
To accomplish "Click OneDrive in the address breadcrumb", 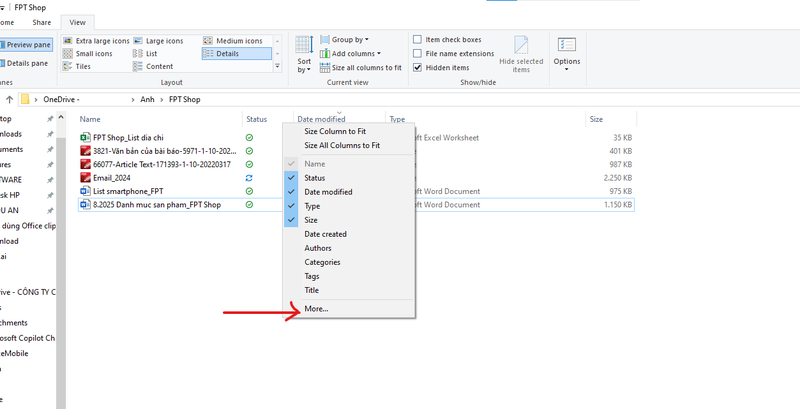I will (x=61, y=99).
